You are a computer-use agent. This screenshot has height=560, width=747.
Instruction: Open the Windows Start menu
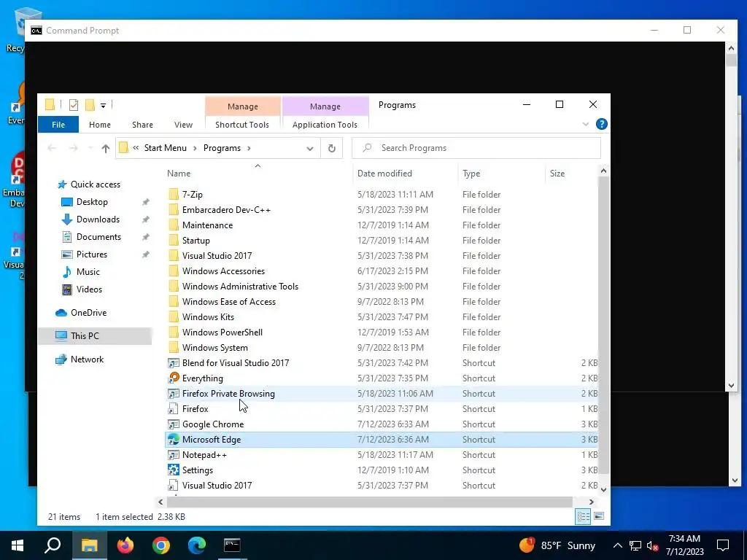click(x=18, y=545)
